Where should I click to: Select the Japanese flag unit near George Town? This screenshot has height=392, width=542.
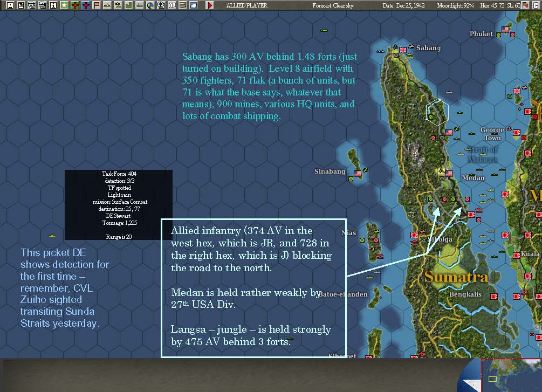[x=517, y=133]
